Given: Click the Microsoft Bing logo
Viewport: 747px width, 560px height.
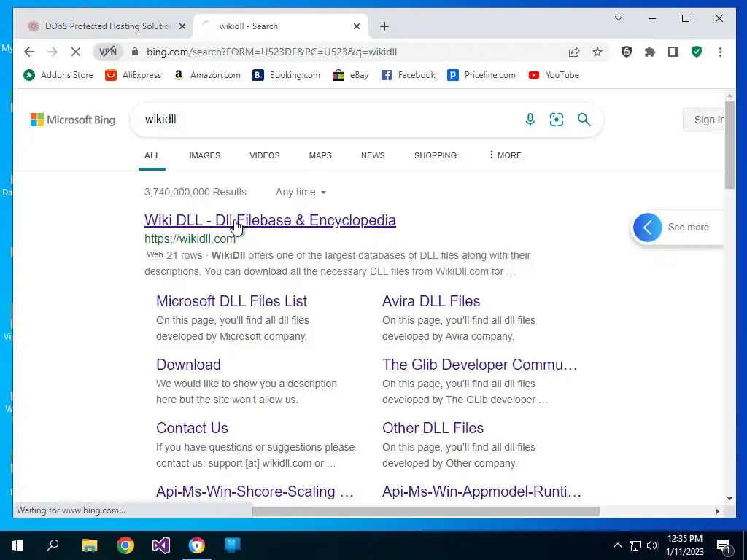Looking at the screenshot, I should (x=73, y=120).
